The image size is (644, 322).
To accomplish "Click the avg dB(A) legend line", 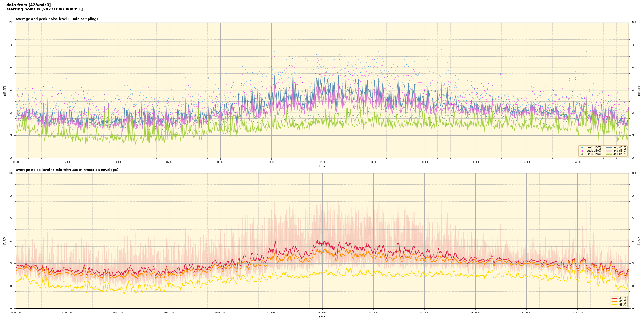I will (609, 154).
